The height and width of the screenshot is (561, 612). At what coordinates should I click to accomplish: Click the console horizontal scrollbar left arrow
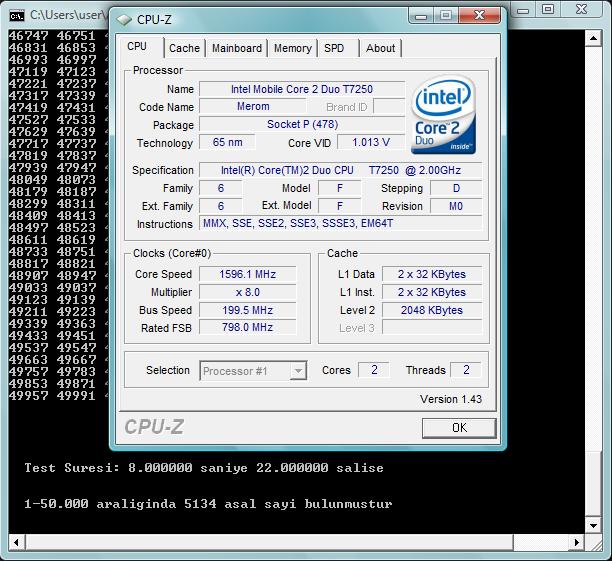(17, 542)
